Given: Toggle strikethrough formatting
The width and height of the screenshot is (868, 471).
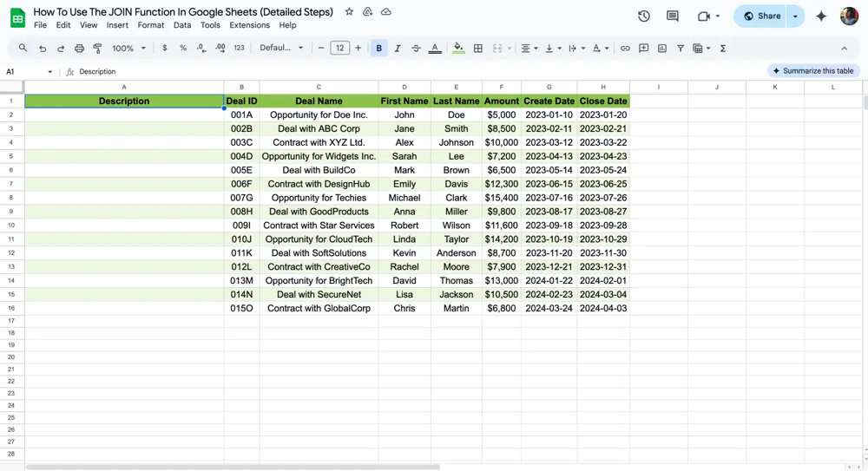Looking at the screenshot, I should (x=416, y=49).
